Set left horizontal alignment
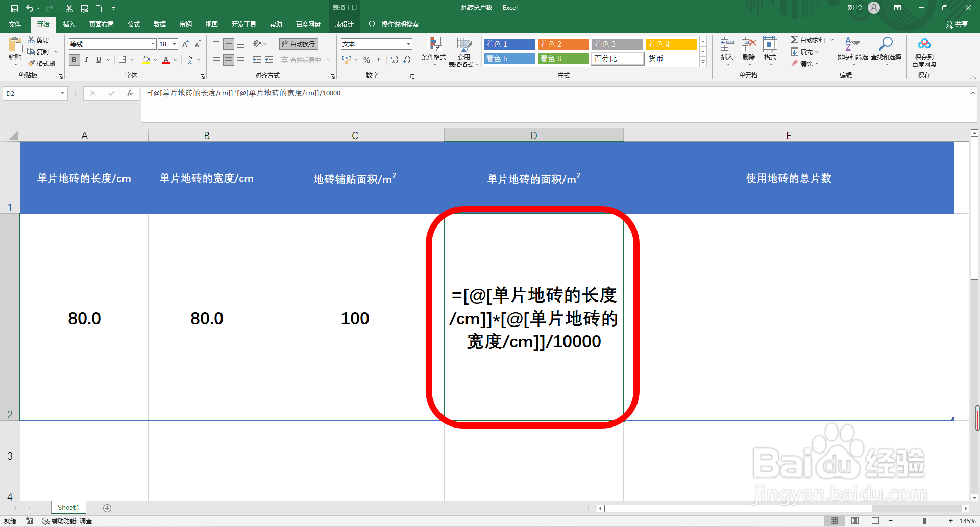This screenshot has width=980, height=527. (216, 60)
